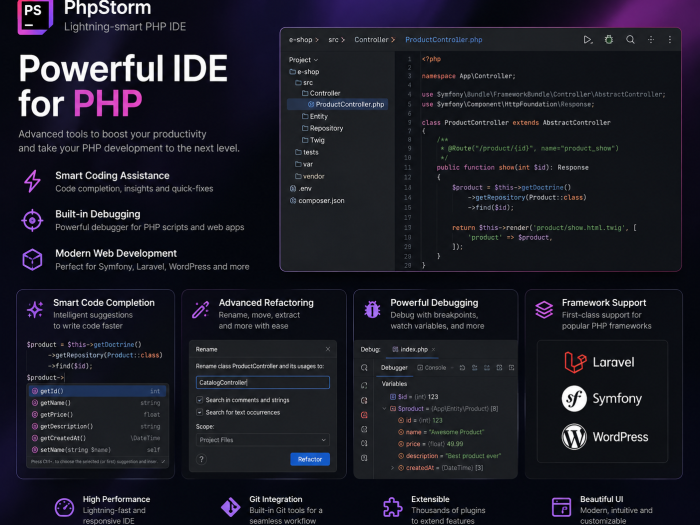Select getId() completion suggestion
Image resolution: width=700 pixels, height=525 pixels.
coord(97,391)
